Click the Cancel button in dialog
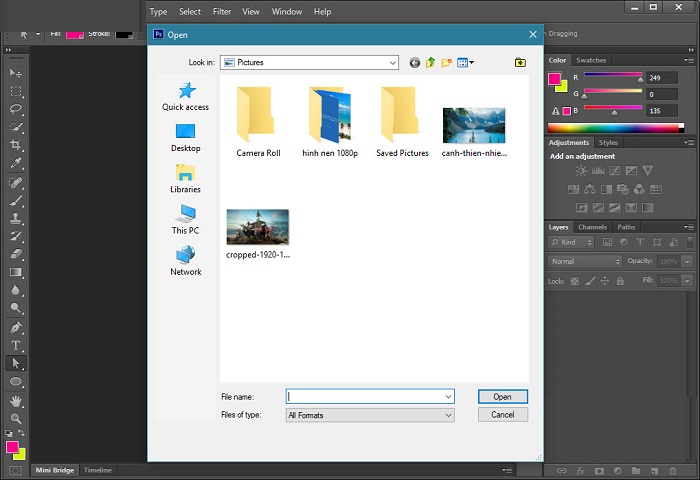 (503, 415)
